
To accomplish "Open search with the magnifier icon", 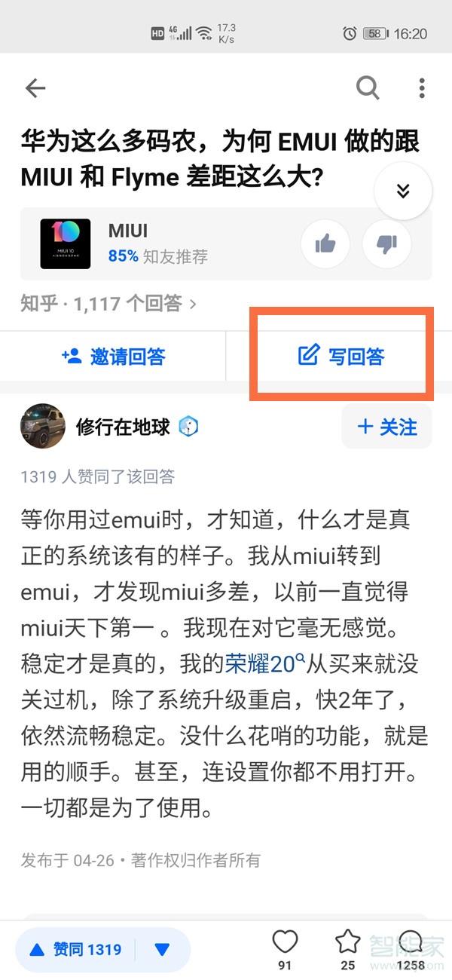I will pos(368,88).
